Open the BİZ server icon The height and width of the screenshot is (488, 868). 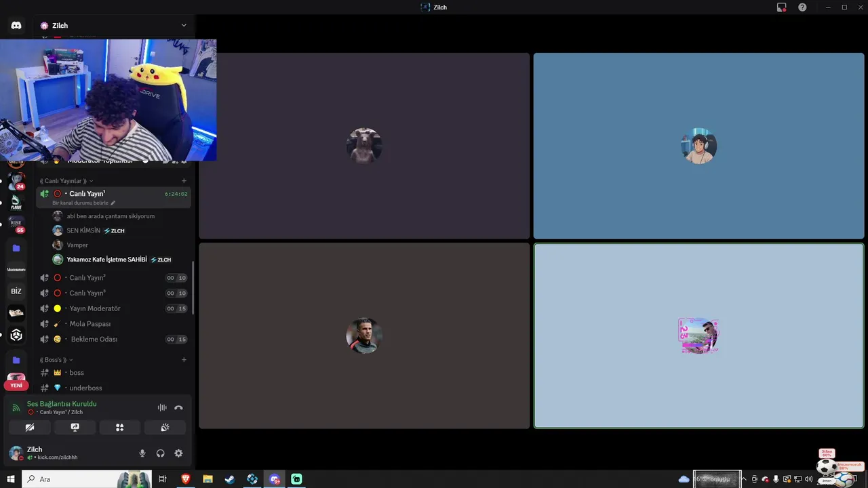[x=16, y=291]
